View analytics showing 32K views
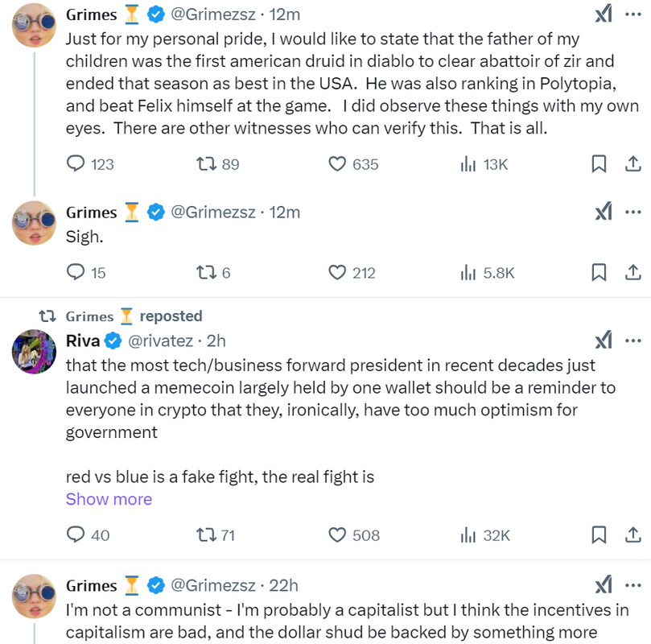The height and width of the screenshot is (644, 651). click(x=485, y=535)
